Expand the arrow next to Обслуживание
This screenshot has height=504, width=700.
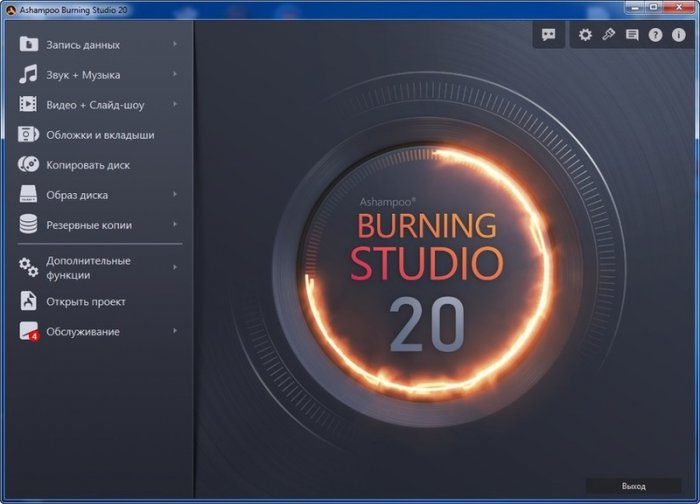click(x=175, y=331)
